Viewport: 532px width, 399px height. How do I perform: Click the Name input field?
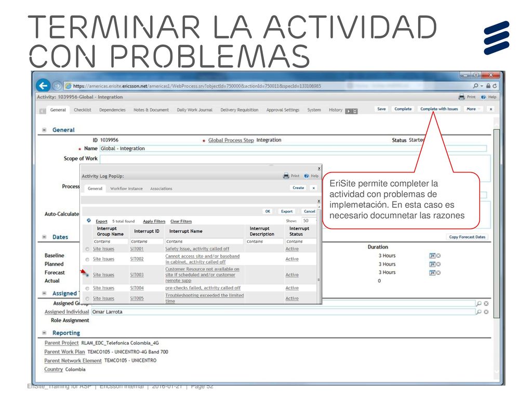[x=293, y=149]
